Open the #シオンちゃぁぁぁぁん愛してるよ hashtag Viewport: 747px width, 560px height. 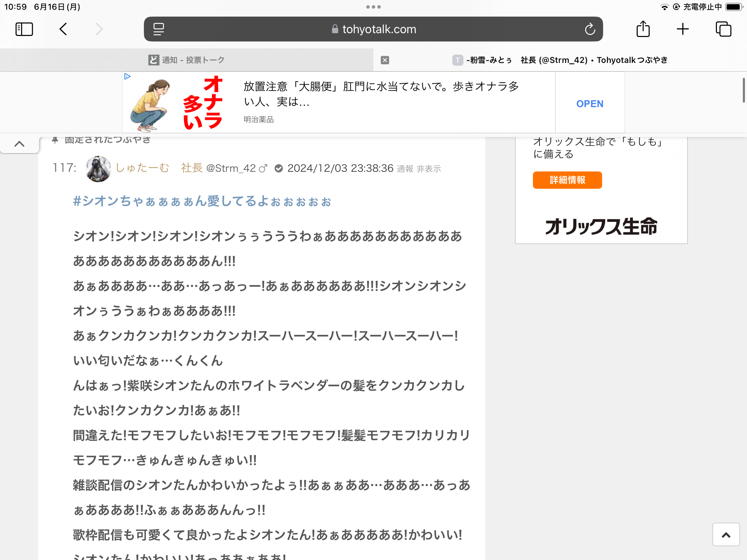pos(202,201)
